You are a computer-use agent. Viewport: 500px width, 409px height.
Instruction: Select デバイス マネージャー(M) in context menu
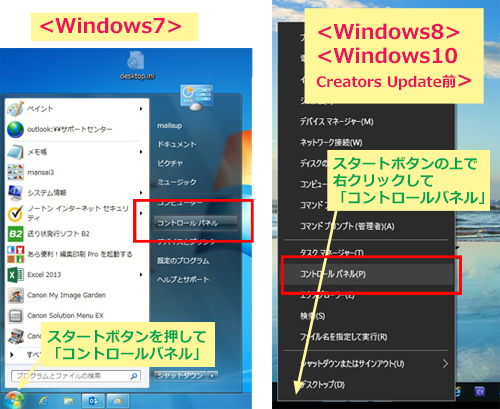(x=337, y=122)
